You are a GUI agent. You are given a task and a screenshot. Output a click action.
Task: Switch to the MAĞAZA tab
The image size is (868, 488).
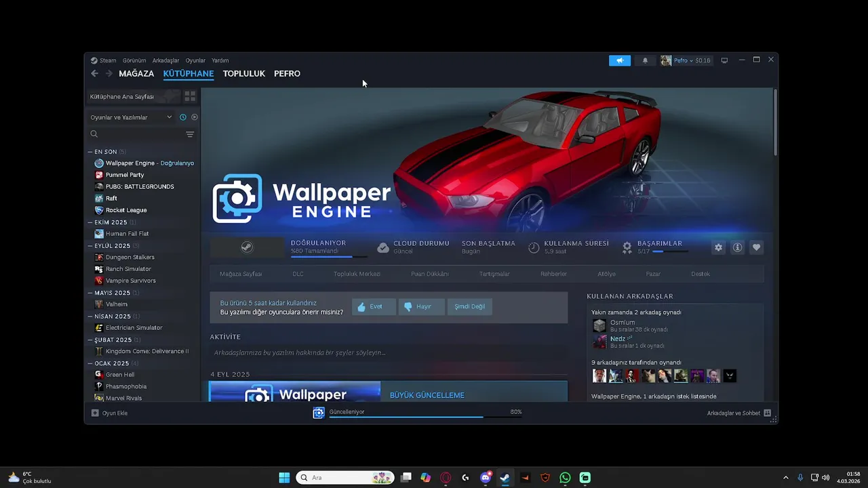tap(136, 73)
